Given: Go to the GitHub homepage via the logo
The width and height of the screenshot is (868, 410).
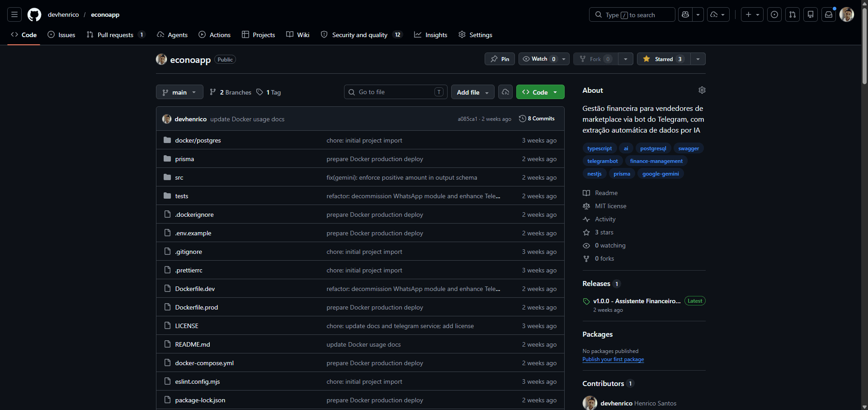Looking at the screenshot, I should pos(34,14).
